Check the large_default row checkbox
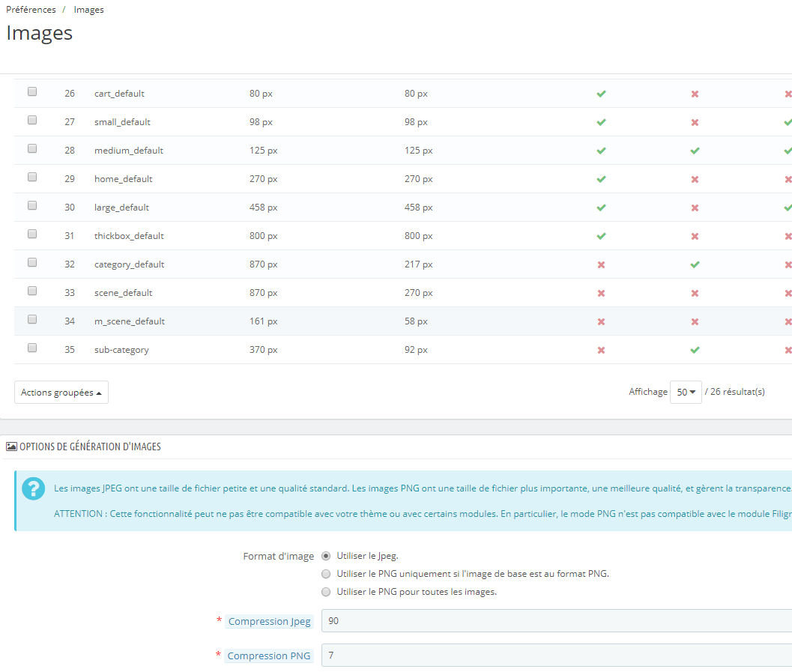 32,205
